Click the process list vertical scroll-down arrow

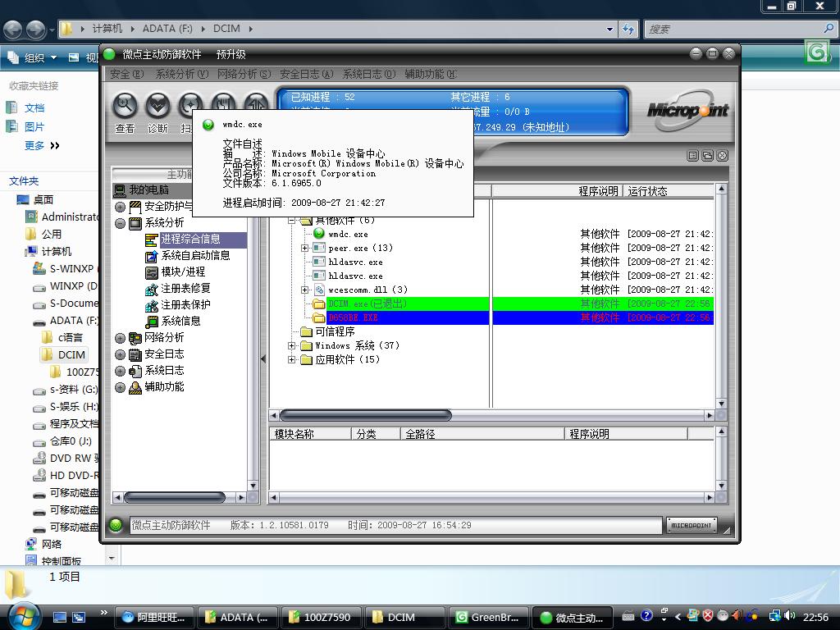click(721, 404)
